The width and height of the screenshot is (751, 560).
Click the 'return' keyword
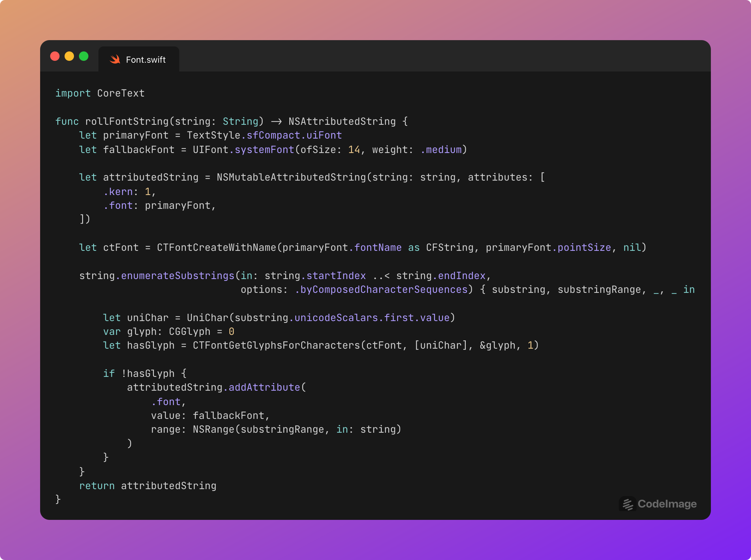[97, 486]
